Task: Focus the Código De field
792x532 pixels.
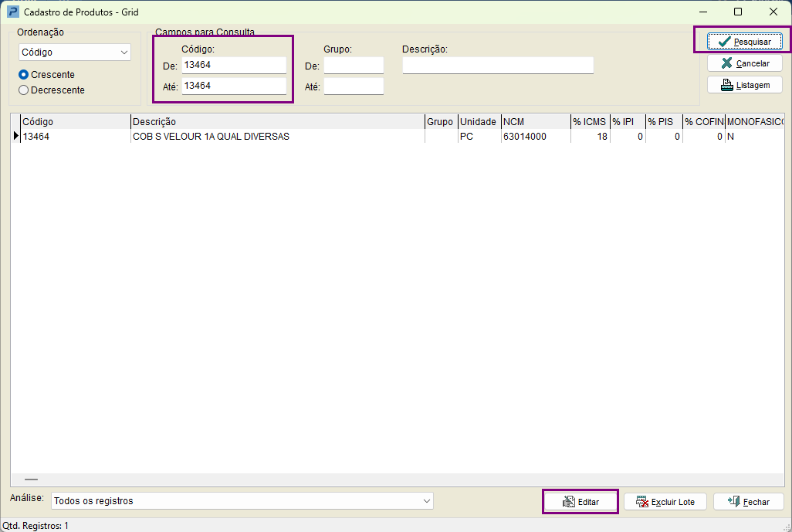Action: [234, 65]
